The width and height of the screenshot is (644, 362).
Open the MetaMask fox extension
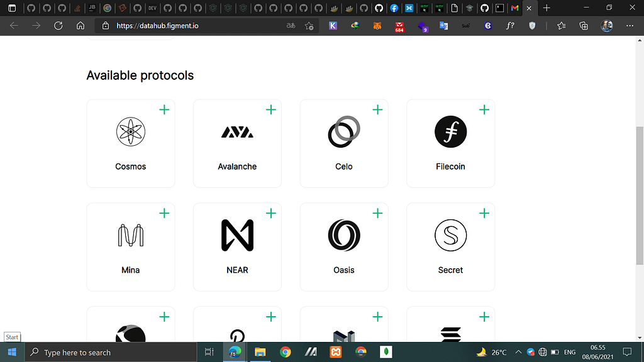377,26
